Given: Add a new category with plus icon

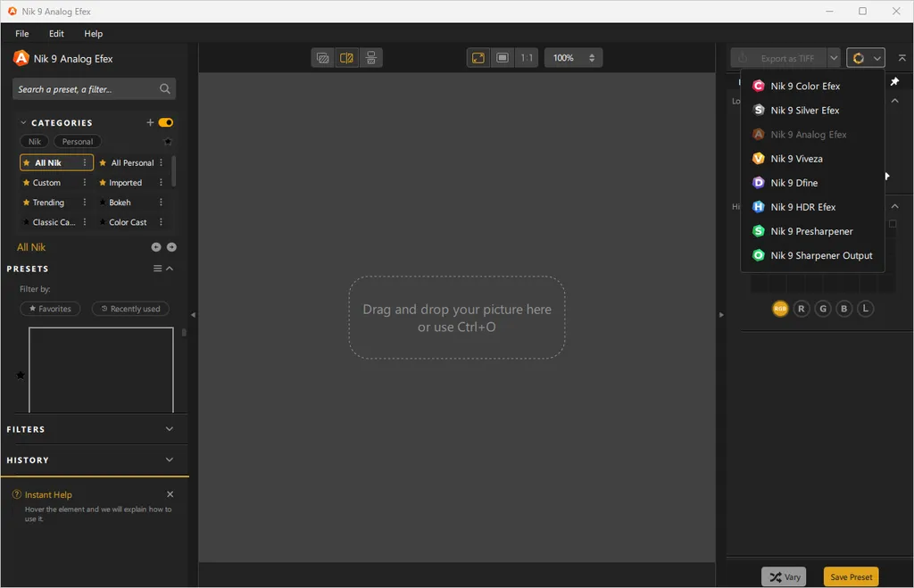Looking at the screenshot, I should (150, 122).
